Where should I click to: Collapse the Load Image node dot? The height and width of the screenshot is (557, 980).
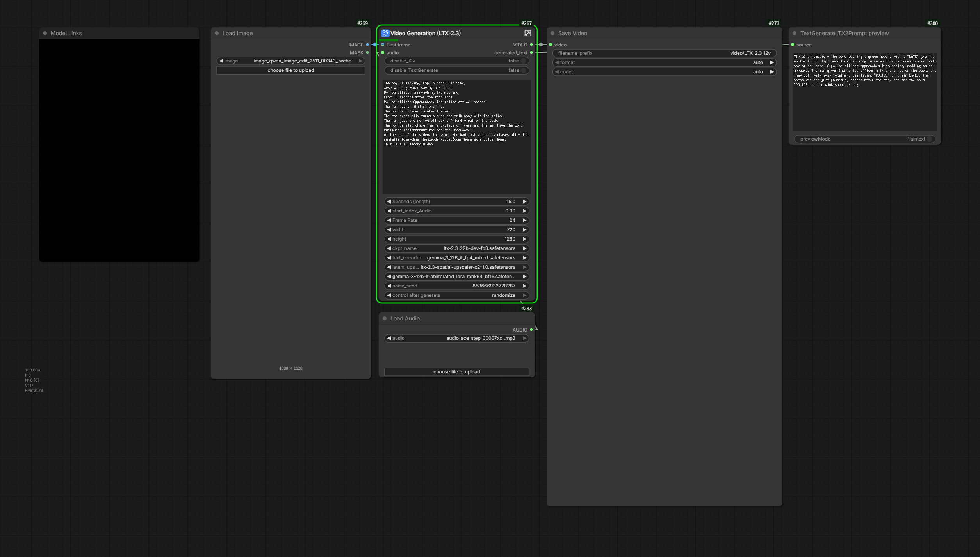click(x=217, y=33)
